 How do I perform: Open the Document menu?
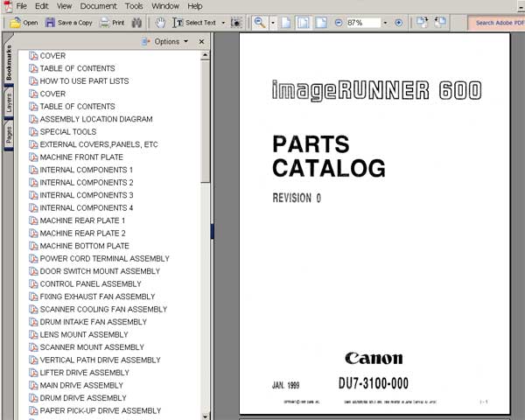98,6
